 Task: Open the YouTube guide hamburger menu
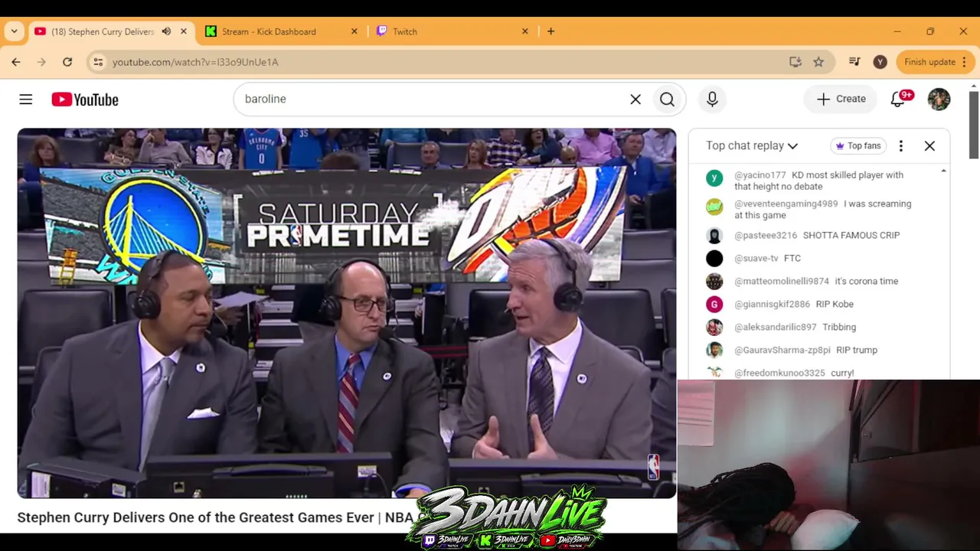click(x=26, y=99)
